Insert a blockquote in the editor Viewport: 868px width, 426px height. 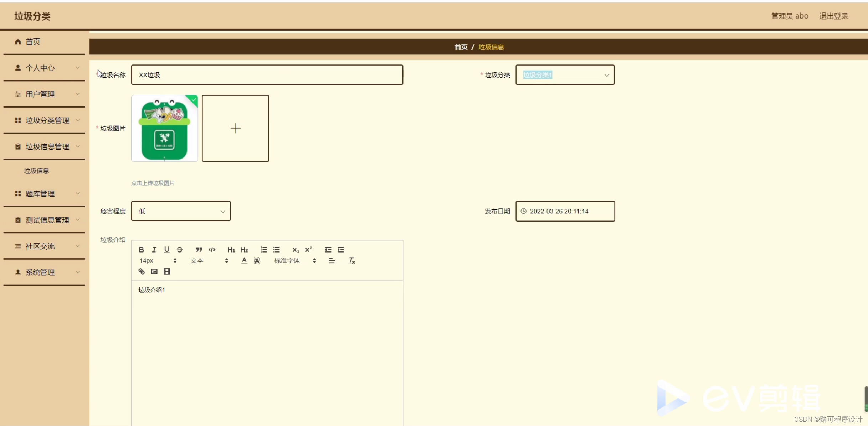pyautogui.click(x=199, y=250)
